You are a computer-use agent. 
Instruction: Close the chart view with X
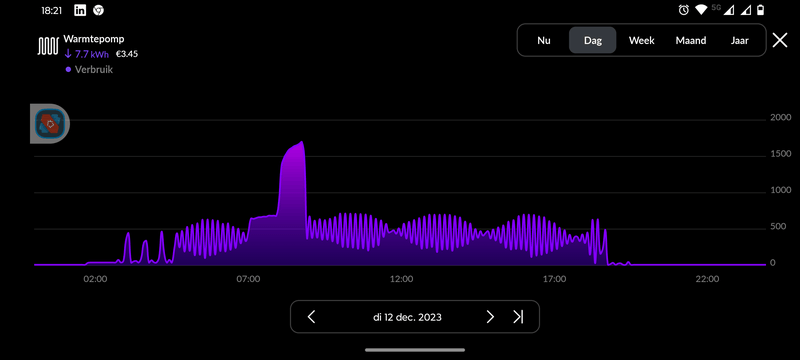(x=780, y=40)
